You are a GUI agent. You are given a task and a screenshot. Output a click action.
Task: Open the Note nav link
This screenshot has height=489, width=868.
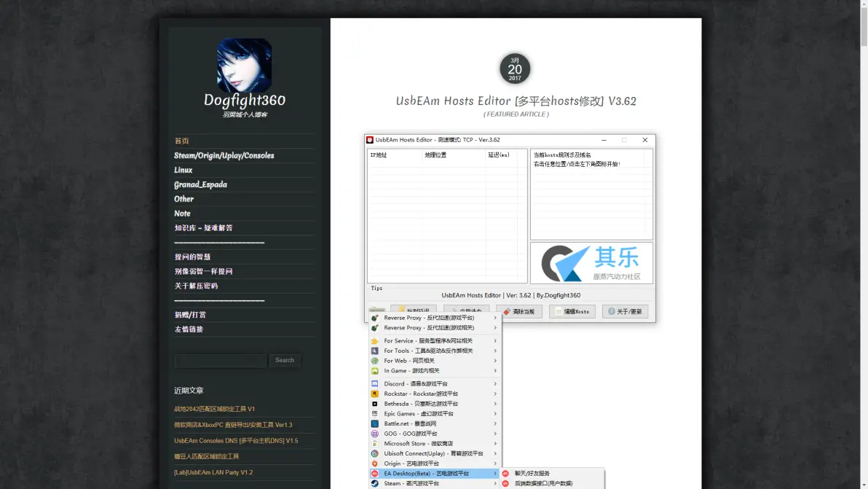pos(182,214)
